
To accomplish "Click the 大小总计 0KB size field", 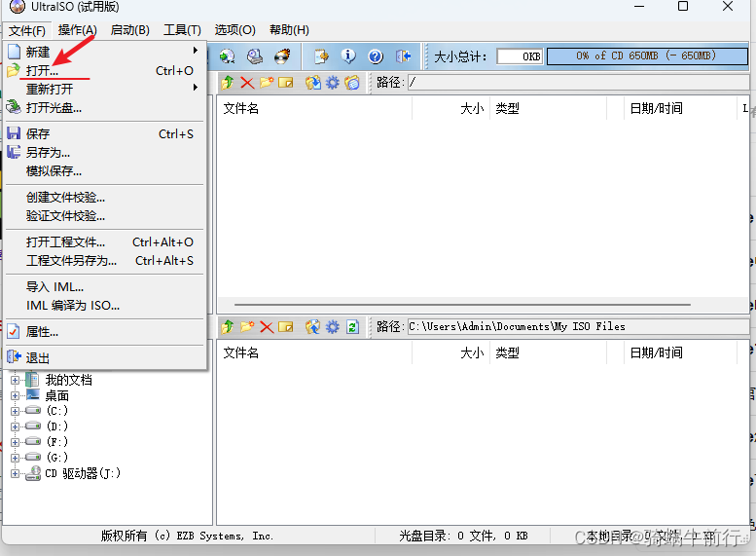I will click(520, 56).
